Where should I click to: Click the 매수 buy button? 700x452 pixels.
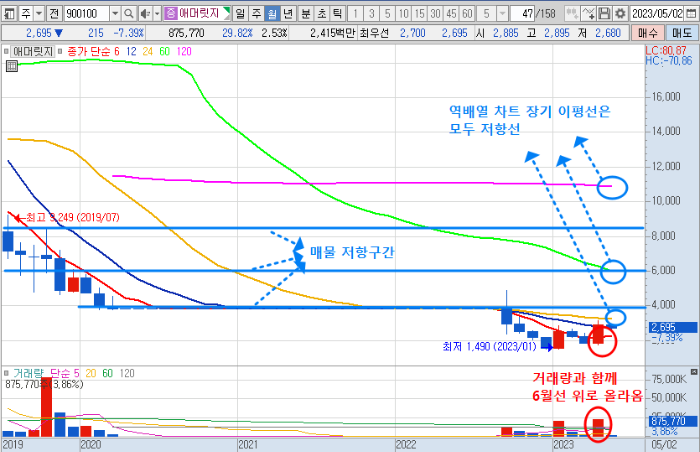point(648,33)
